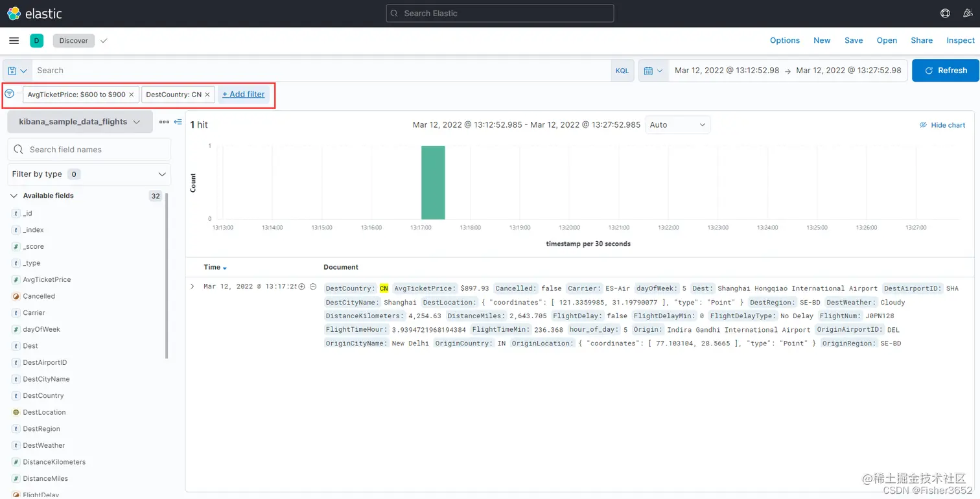This screenshot has width=980, height=499.
Task: Open the Options menu
Action: (x=785, y=40)
